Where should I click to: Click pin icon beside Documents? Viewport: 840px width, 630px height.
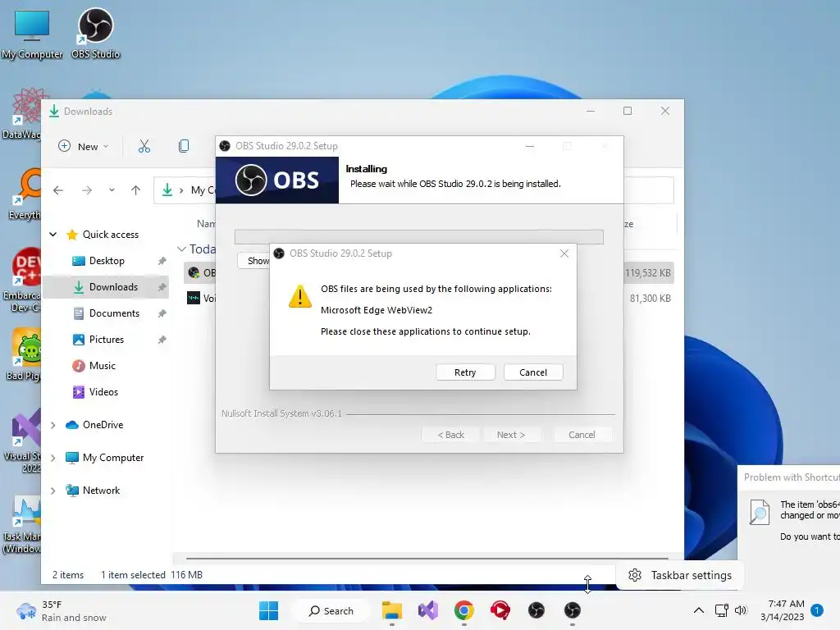coord(162,313)
